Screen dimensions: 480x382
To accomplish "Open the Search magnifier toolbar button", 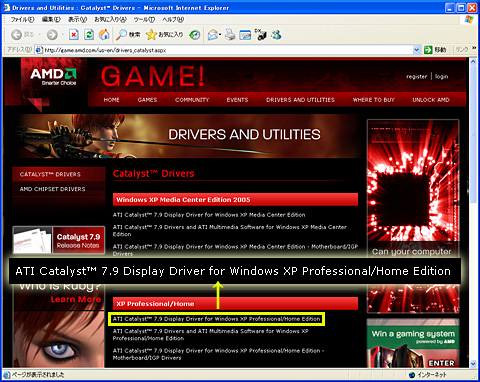I will (x=128, y=34).
